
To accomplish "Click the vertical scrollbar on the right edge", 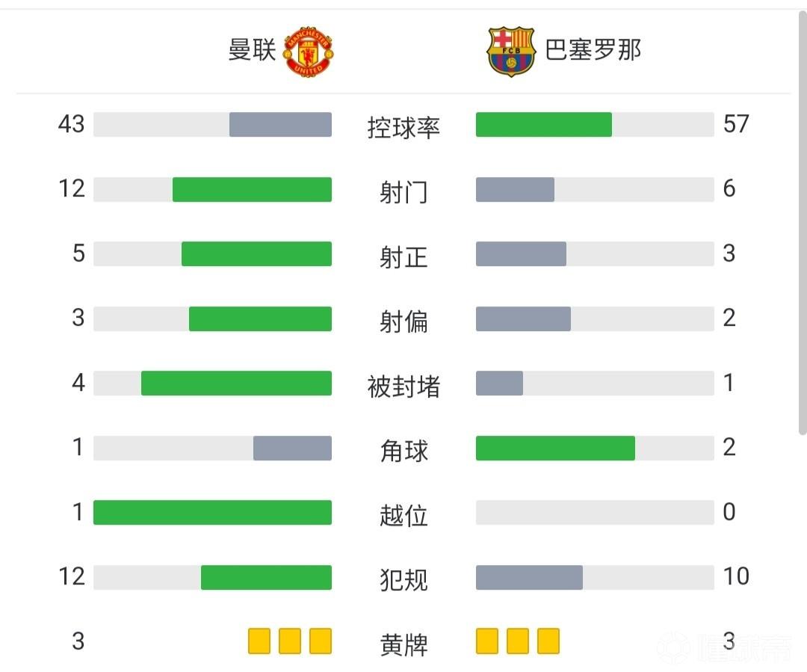I will (x=803, y=224).
